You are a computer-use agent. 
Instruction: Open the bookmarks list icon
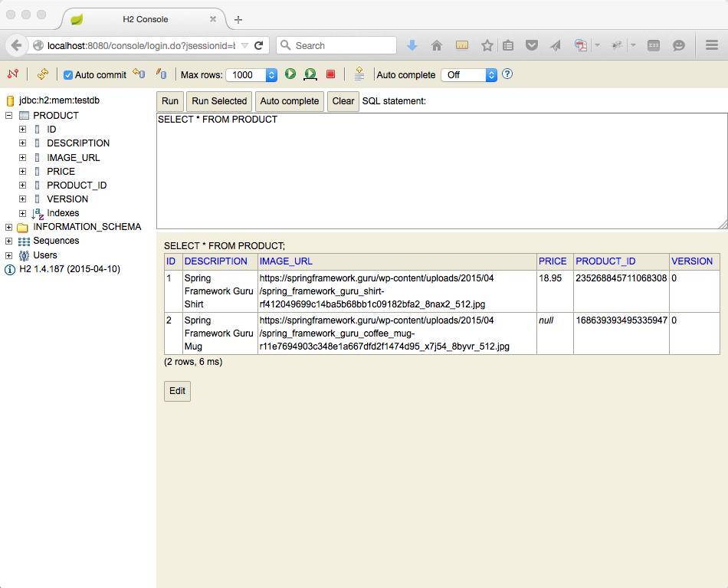(x=508, y=45)
